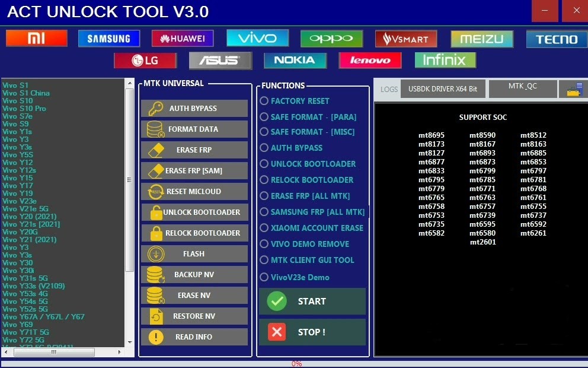Click right arrow of horizontal scrollbar

click(x=119, y=352)
